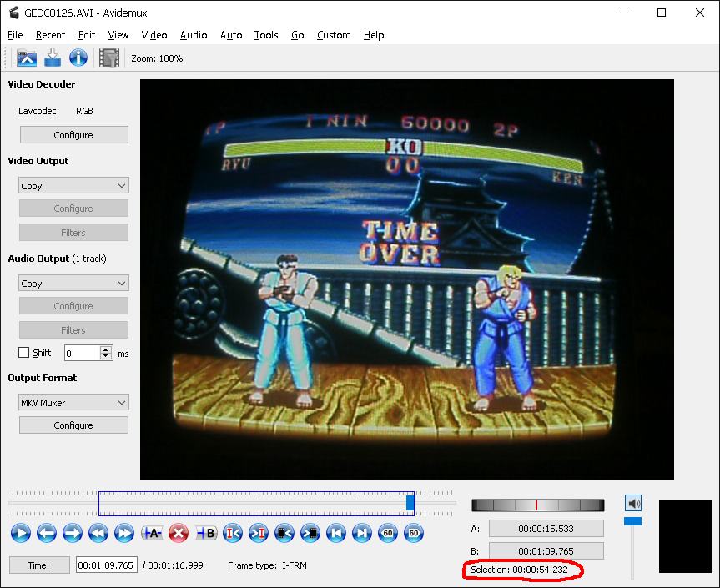The image size is (720, 588).
Task: Open the Tools menu
Action: (x=266, y=35)
